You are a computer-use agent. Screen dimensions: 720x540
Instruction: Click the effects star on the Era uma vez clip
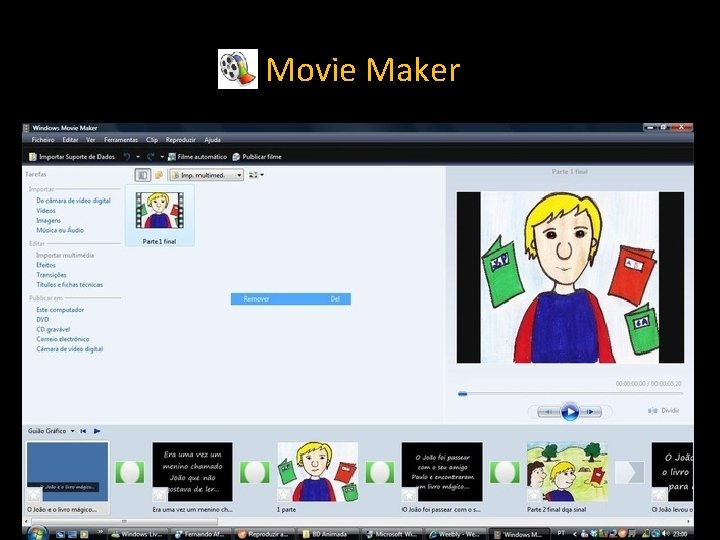click(159, 495)
